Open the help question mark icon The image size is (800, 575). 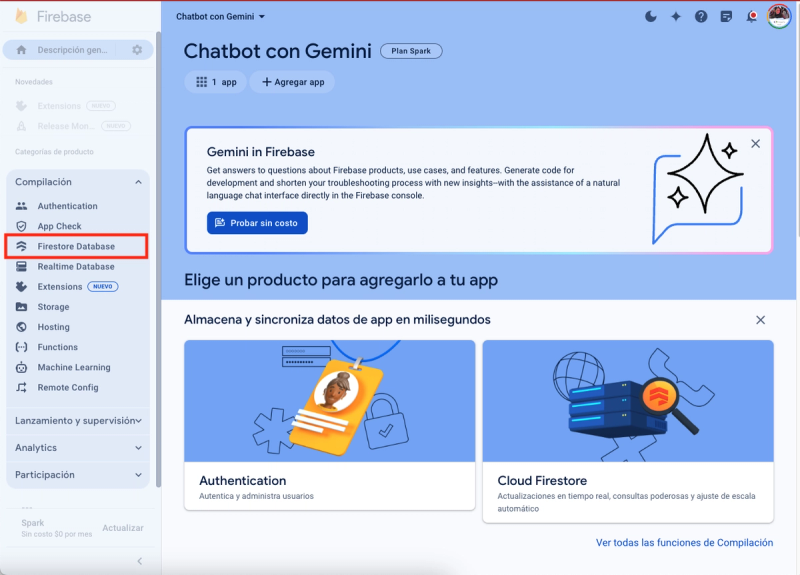pos(701,16)
